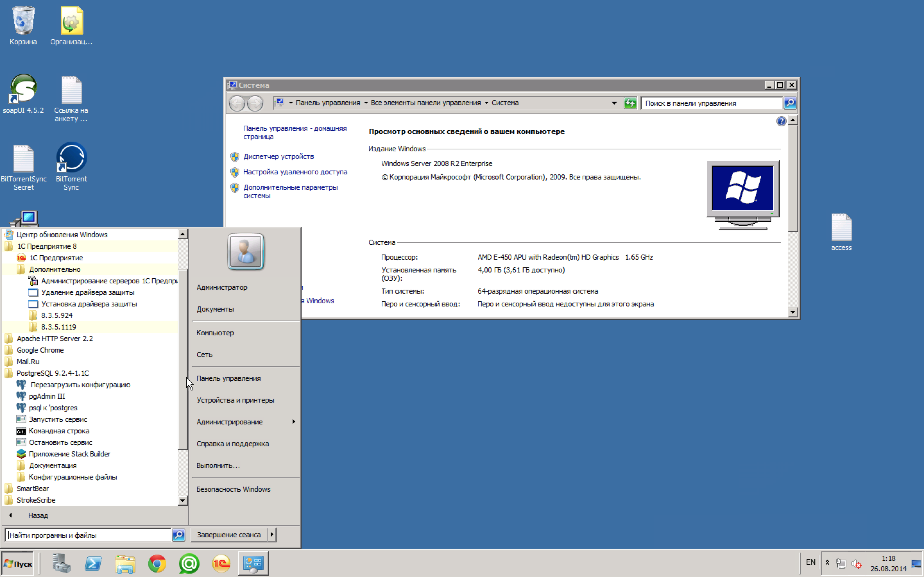Image resolution: width=924 pixels, height=577 pixels.
Task: Open Диспетчер устройств link
Action: point(278,156)
